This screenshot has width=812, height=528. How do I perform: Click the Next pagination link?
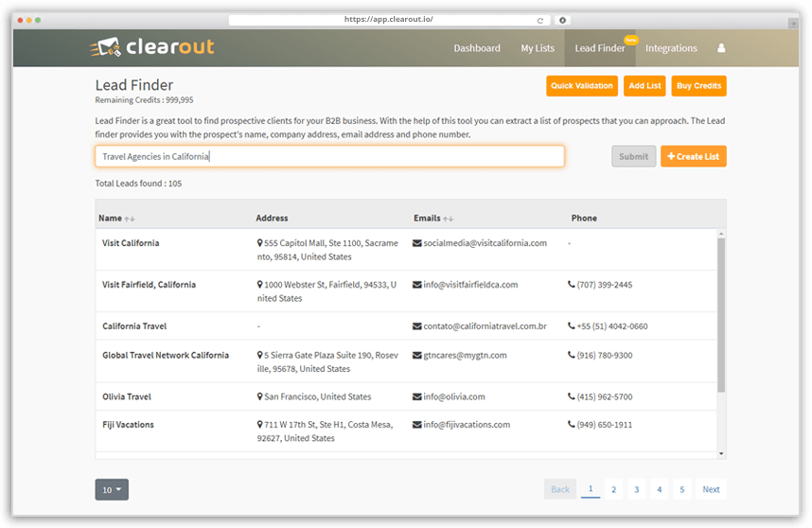(x=711, y=489)
